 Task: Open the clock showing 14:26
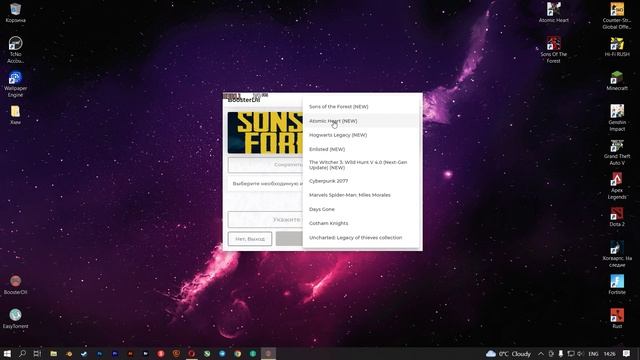pyautogui.click(x=609, y=353)
